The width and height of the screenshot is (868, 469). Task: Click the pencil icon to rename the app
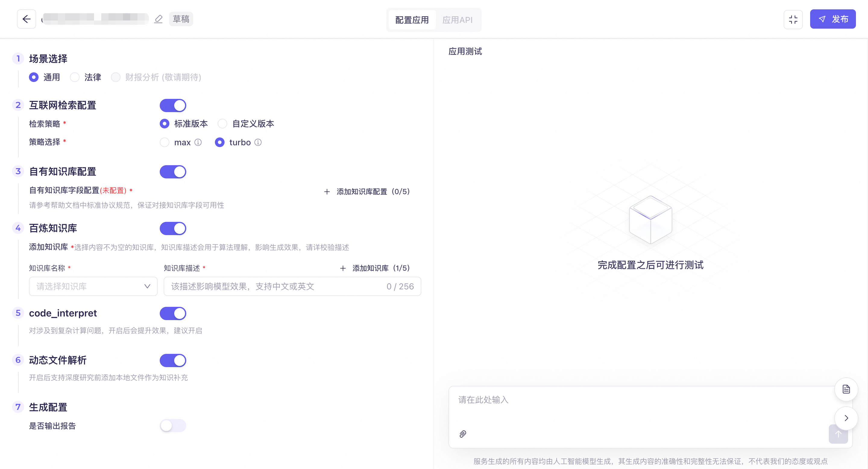coord(158,19)
